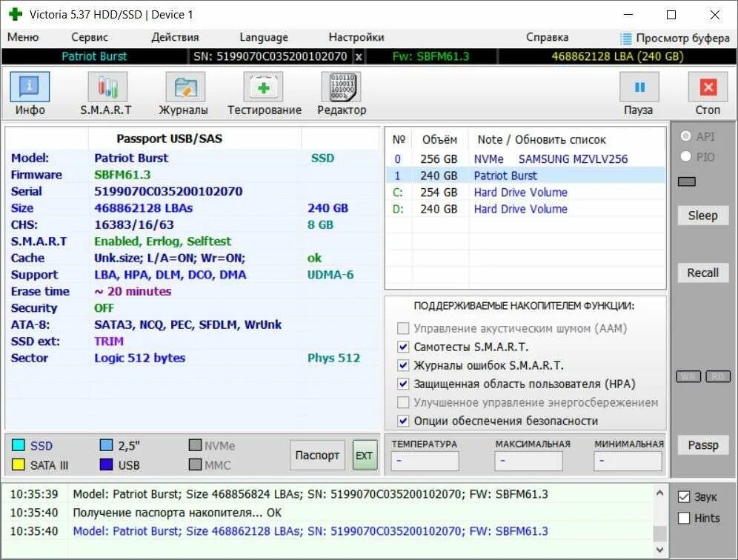This screenshot has height=560, width=738.
Task: Click the gray MMC swatch
Action: pos(195,465)
